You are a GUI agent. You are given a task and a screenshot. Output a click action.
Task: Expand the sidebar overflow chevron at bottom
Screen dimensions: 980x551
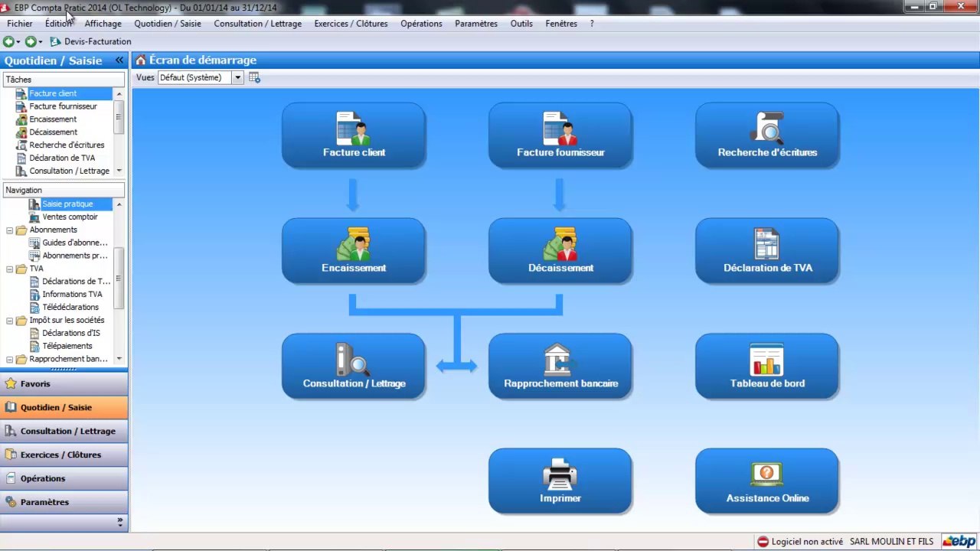(119, 522)
